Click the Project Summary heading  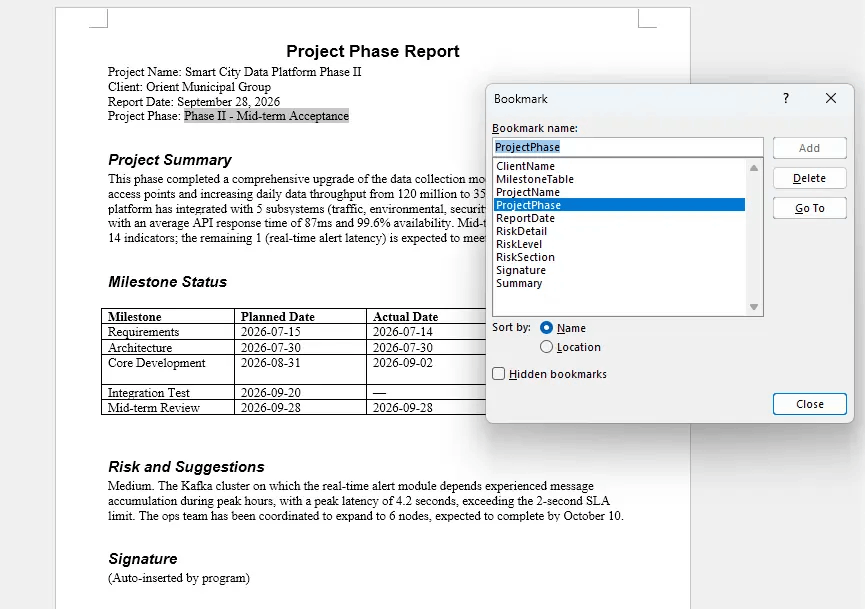(x=170, y=160)
